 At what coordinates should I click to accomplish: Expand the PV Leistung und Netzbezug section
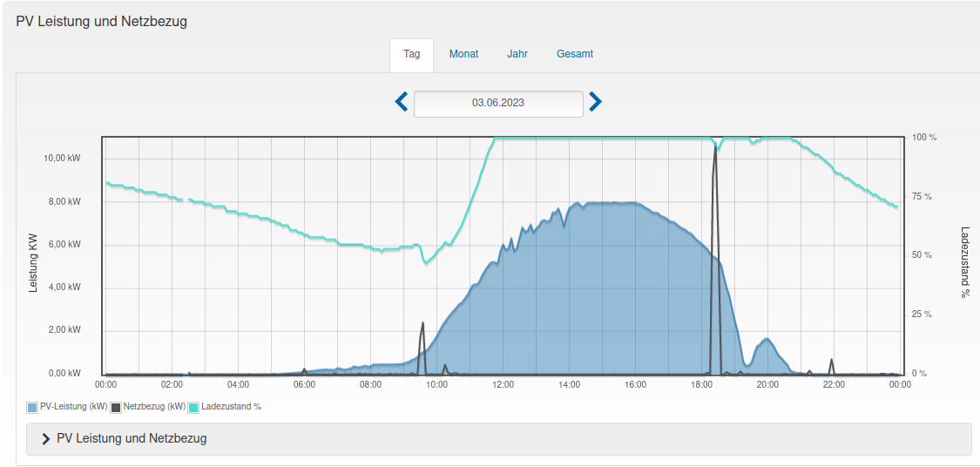click(x=499, y=439)
